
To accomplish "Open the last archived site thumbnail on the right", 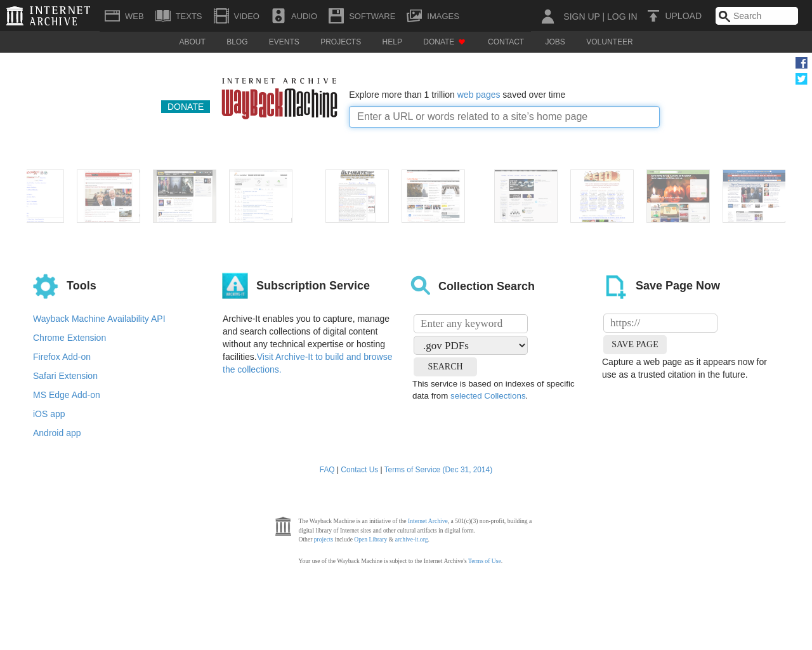I will (754, 196).
